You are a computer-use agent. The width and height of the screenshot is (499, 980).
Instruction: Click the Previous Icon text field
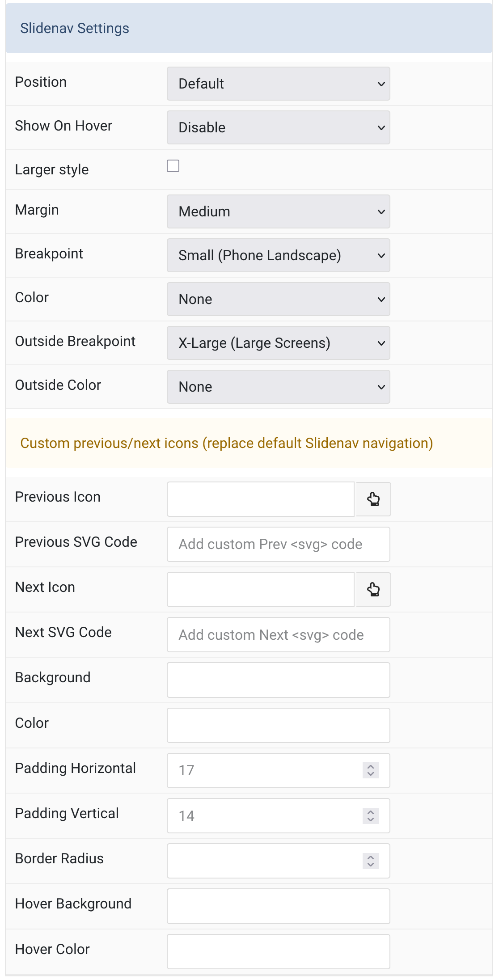pos(261,499)
